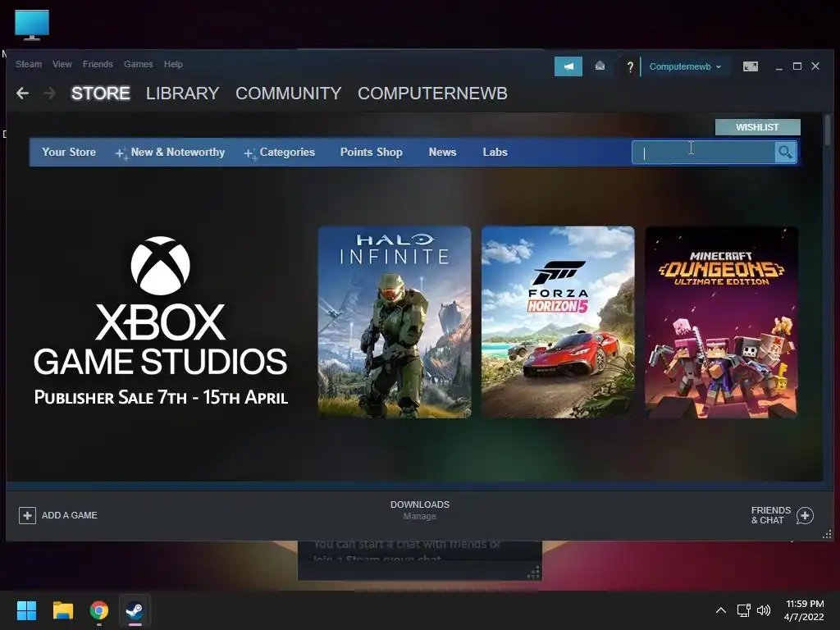Open the COMPUTERNEWB profile tab
Image resolution: width=840 pixels, height=630 pixels.
pos(432,94)
